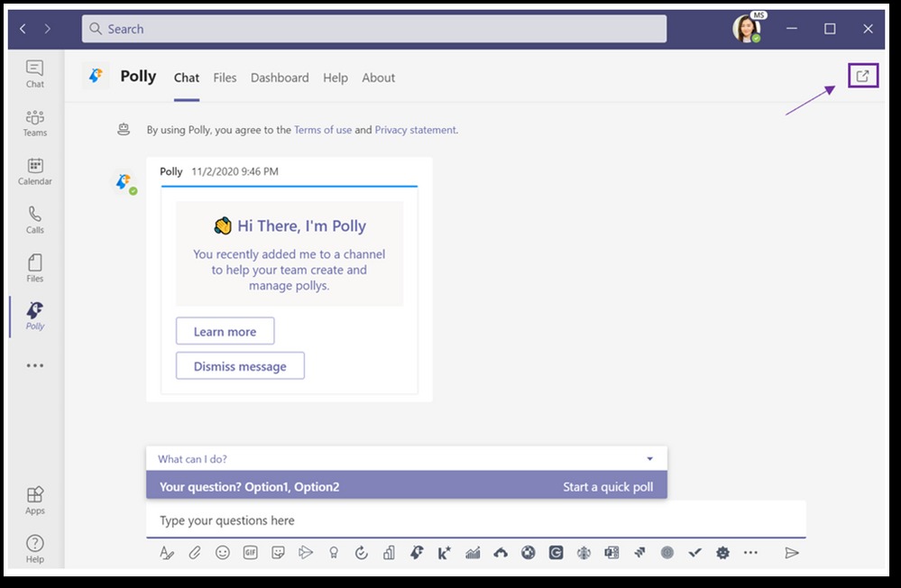Screen dimensions: 901x588
Task: Open the emoji picker
Action: point(223,553)
